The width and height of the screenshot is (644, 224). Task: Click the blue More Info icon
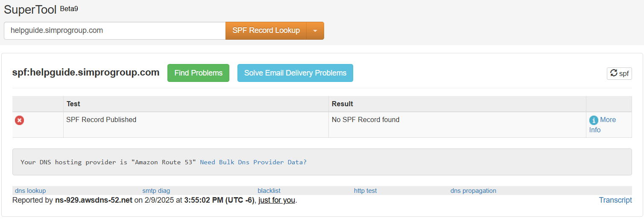tap(594, 120)
